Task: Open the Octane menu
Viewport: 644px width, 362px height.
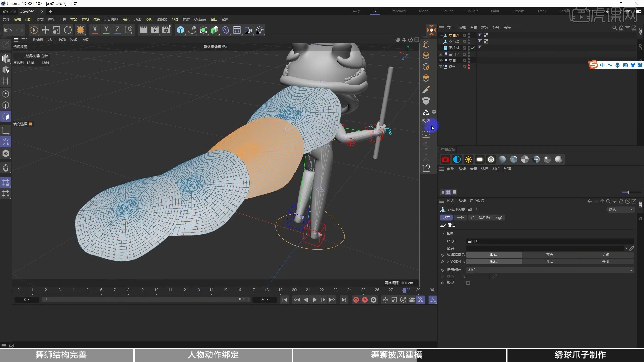Action: 200,19
